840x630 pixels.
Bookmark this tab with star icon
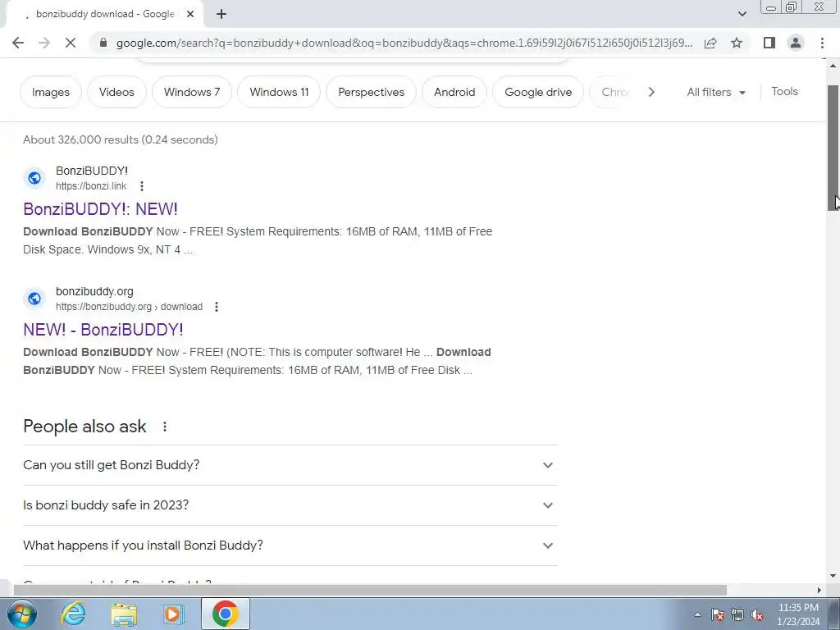point(737,43)
